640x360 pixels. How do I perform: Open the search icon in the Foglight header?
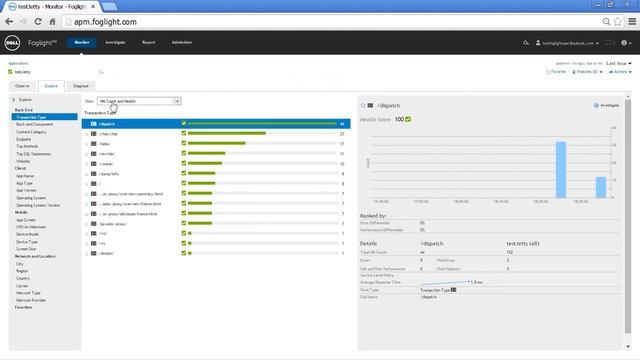point(526,42)
